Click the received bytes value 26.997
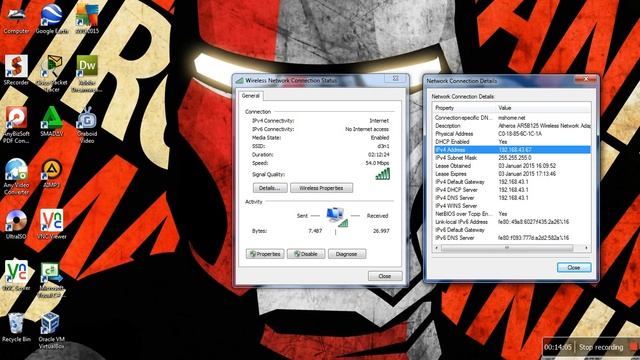 pyautogui.click(x=381, y=231)
